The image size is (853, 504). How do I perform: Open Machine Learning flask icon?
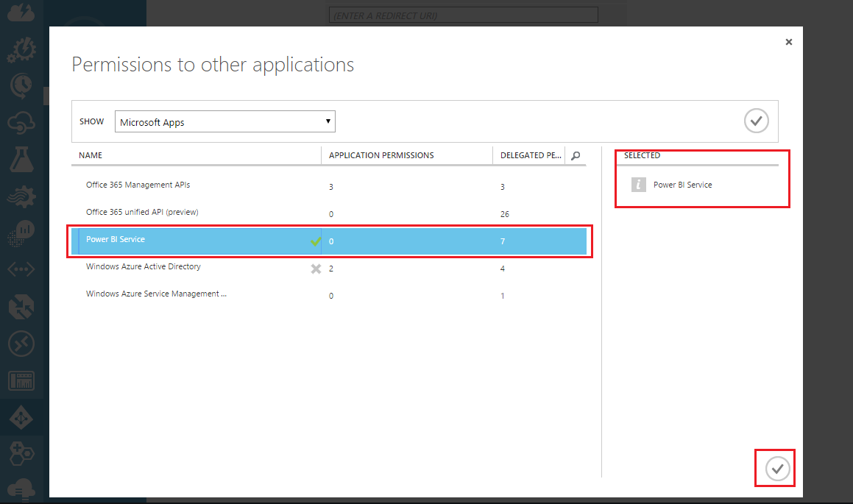21,160
